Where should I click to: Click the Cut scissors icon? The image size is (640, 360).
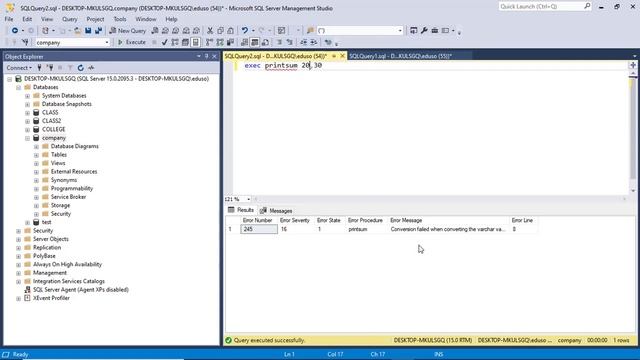tap(210, 31)
